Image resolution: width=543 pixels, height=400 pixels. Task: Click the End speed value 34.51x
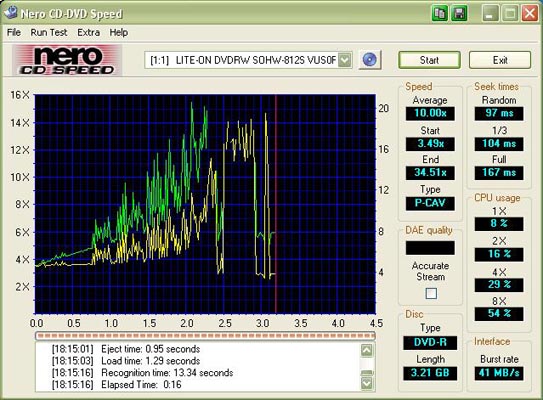tap(430, 172)
